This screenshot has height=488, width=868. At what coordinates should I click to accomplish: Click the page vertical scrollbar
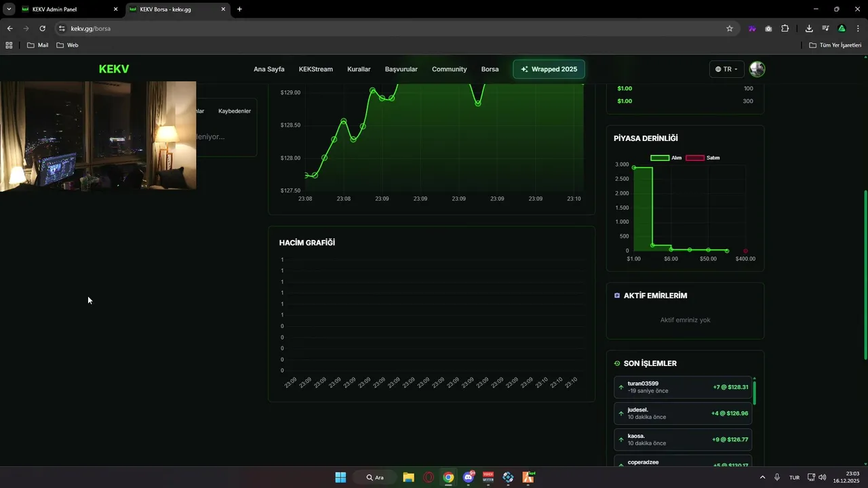coord(865,274)
